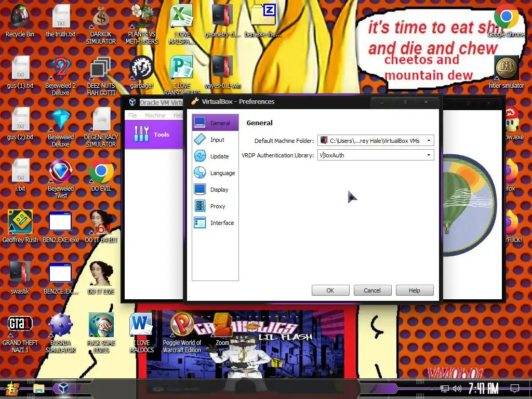This screenshot has width=532, height=399.
Task: Open the network icon in system tray
Action: pos(444,389)
